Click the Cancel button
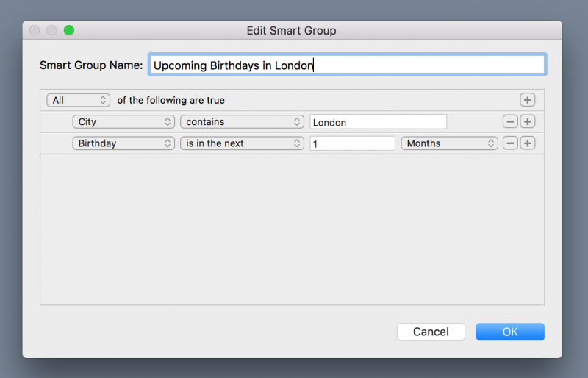Screen dimensions: 588x378 click(431, 332)
